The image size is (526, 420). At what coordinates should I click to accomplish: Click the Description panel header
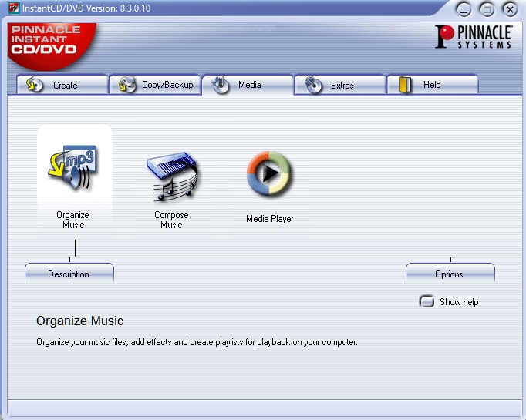coord(69,273)
